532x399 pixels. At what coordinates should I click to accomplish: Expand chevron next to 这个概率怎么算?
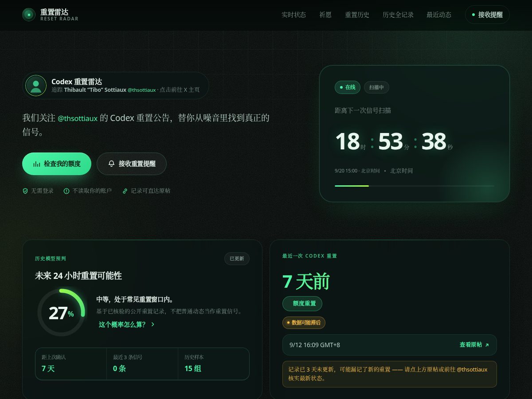point(153,325)
